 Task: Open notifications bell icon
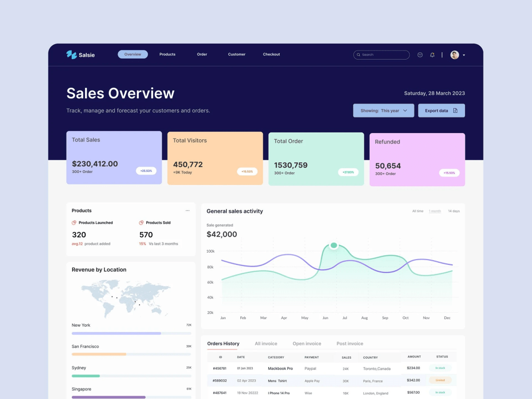[432, 55]
